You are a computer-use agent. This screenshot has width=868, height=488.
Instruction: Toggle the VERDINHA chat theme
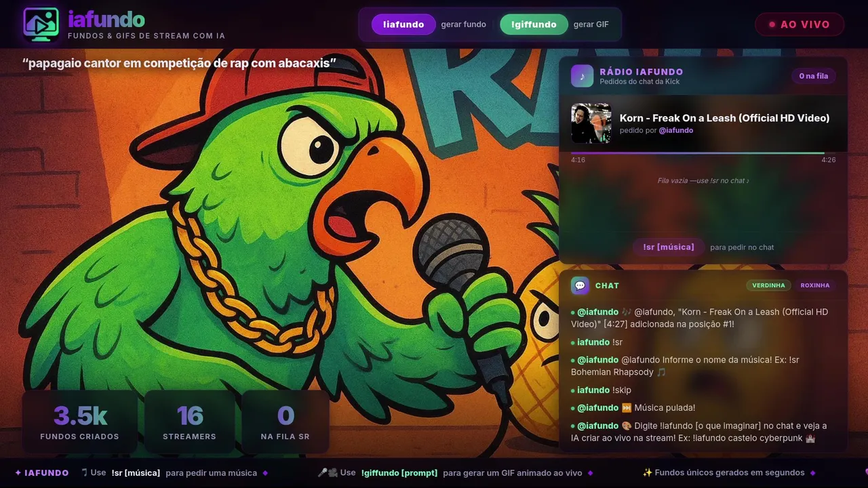pos(768,285)
